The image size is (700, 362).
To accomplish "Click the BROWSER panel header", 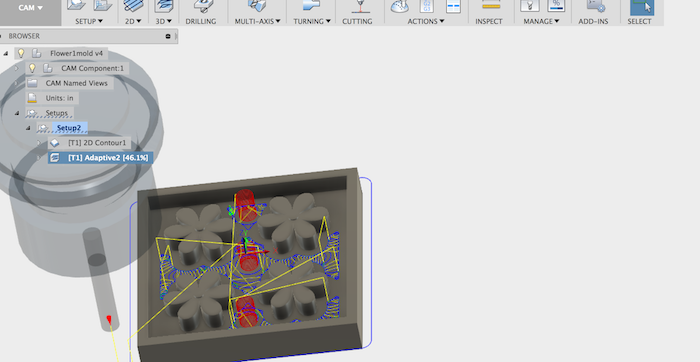I will click(x=88, y=36).
